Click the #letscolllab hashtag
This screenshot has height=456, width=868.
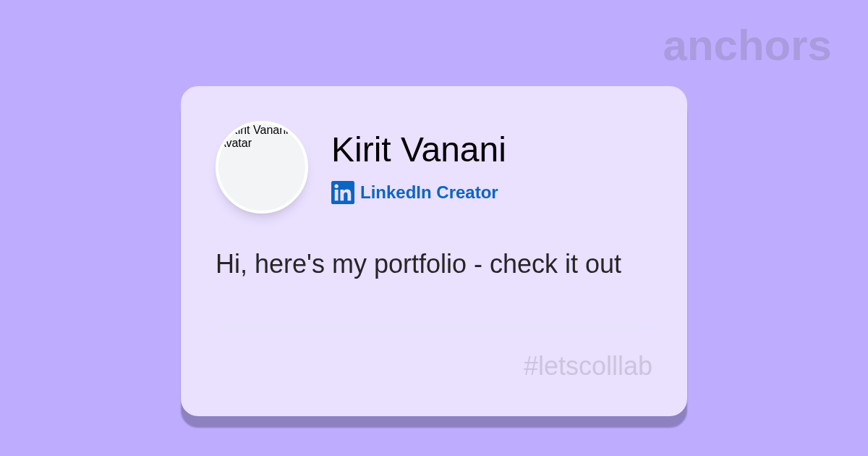(587, 366)
